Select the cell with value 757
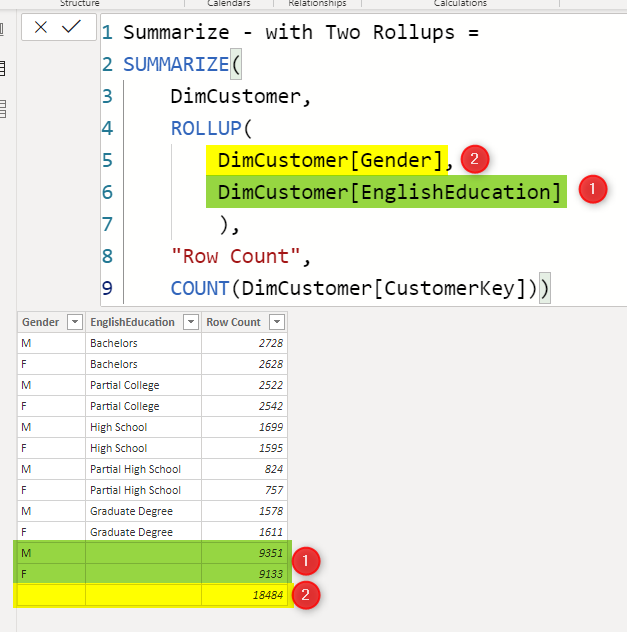 (244, 490)
